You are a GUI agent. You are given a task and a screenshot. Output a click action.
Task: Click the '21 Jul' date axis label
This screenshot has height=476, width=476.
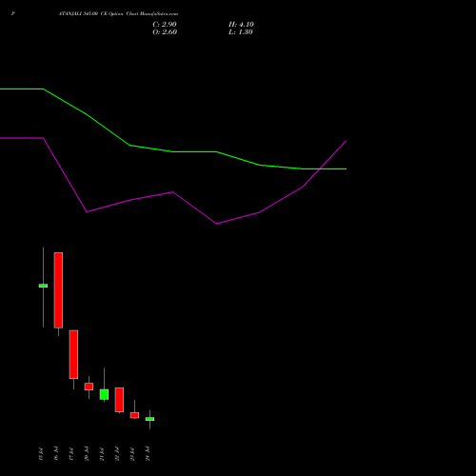tap(102, 453)
